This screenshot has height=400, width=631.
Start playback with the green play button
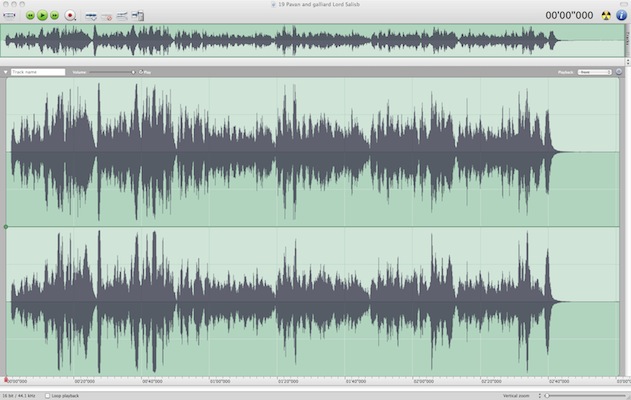42,16
